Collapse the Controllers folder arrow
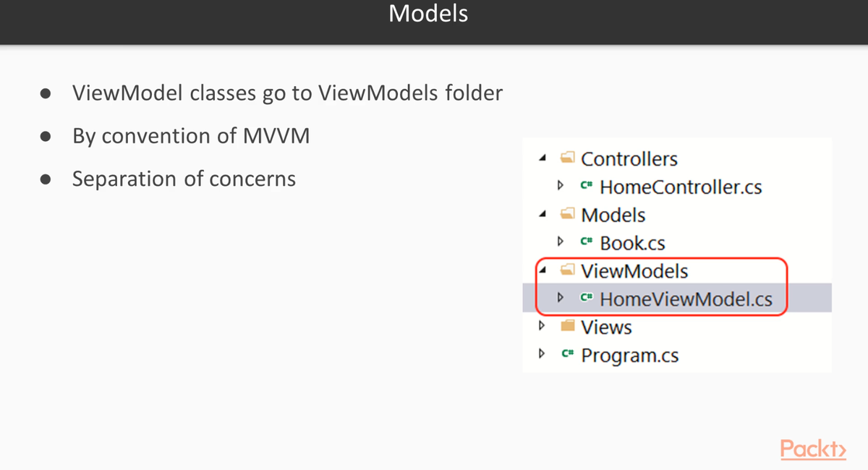This screenshot has height=470, width=868. point(543,159)
